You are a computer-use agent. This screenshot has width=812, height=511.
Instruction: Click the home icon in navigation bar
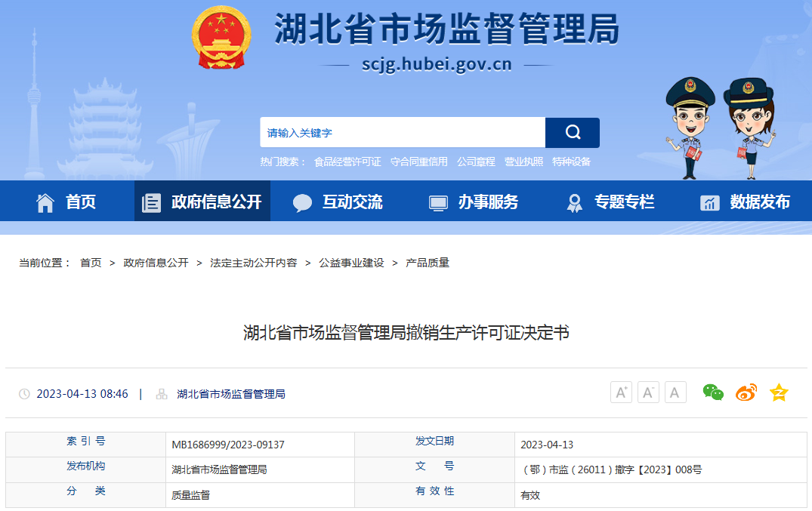pos(45,202)
